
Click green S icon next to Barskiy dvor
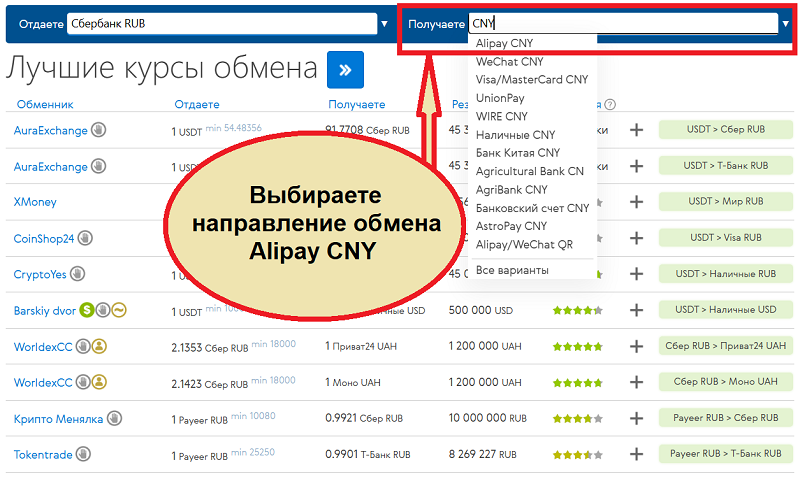[87, 310]
